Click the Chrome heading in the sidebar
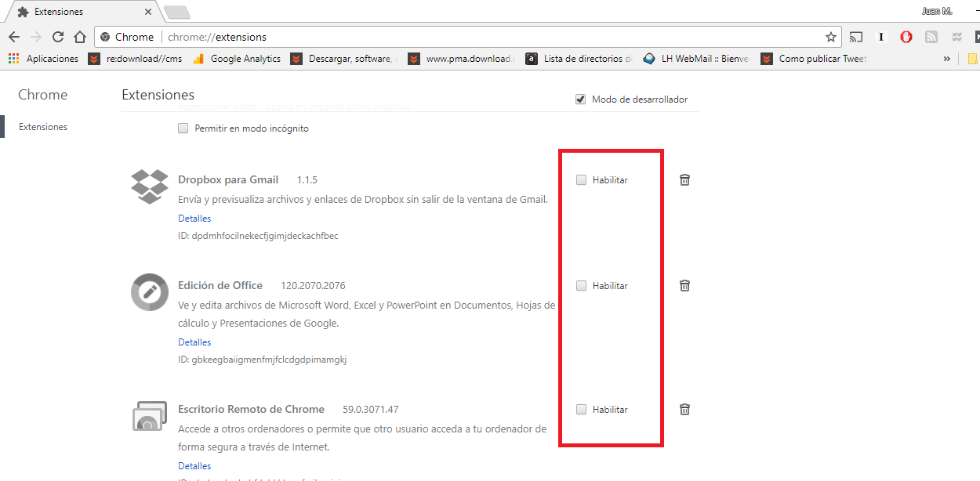 [x=43, y=95]
